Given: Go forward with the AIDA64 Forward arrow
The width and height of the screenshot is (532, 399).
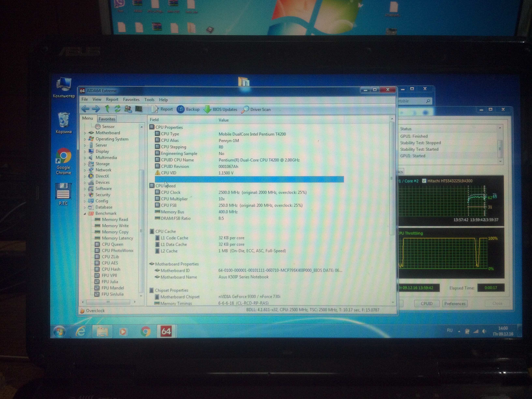Looking at the screenshot, I should pyautogui.click(x=96, y=109).
